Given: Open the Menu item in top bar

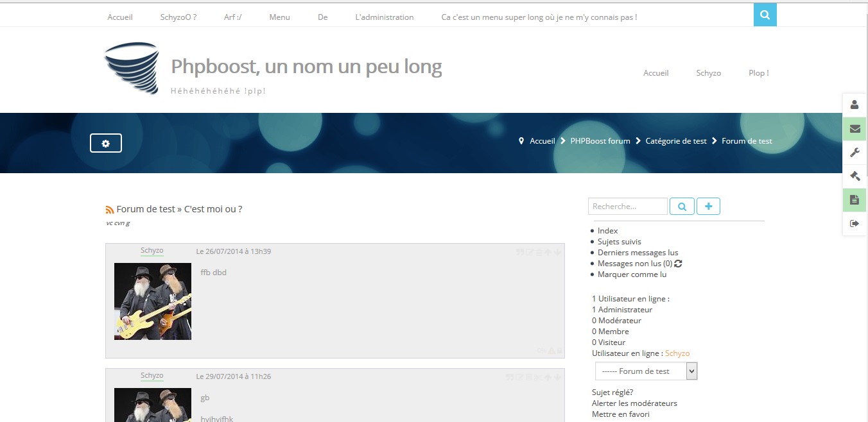Looking at the screenshot, I should click(280, 17).
